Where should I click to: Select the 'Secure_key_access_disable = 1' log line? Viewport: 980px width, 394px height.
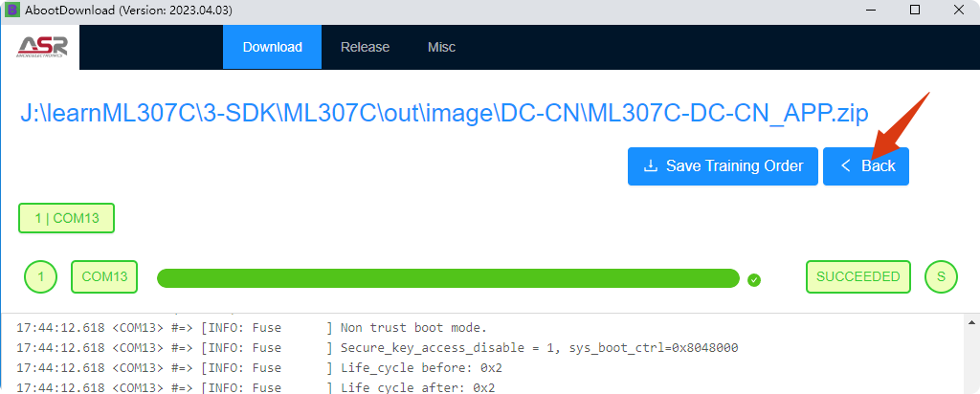[377, 348]
